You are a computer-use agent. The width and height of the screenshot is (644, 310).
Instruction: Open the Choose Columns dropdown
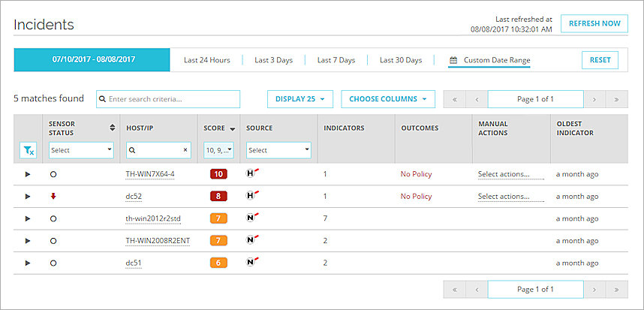point(388,99)
